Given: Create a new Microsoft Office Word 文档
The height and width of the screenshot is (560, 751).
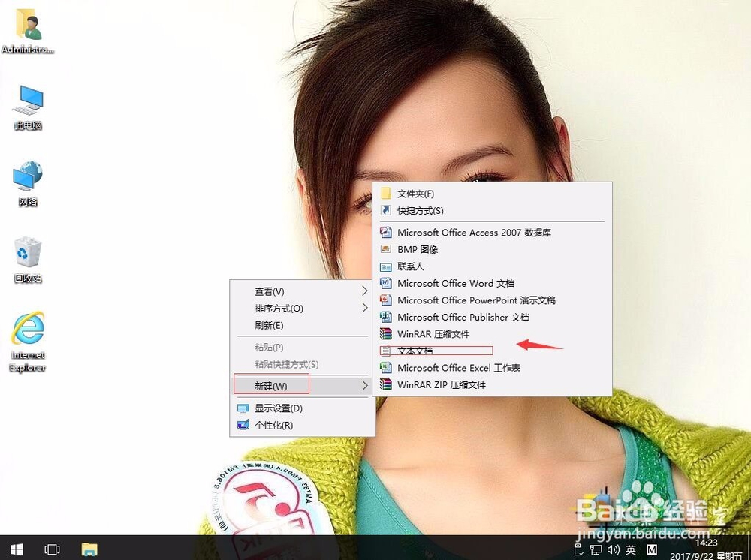Looking at the screenshot, I should coord(457,283).
